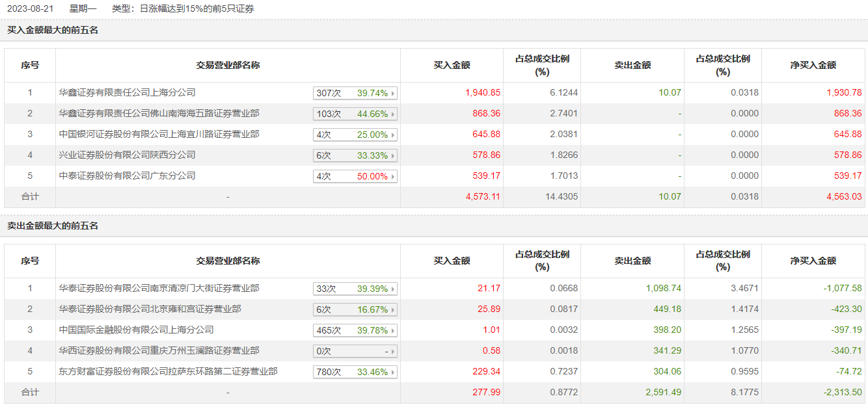Click net amount -74.72
Viewport: 868px width, 405px height.
point(848,372)
